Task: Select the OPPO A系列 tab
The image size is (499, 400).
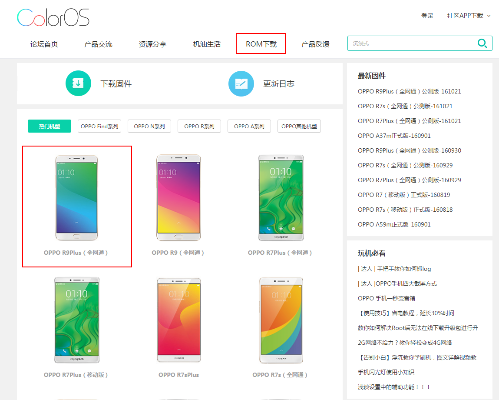Action: coord(249,126)
